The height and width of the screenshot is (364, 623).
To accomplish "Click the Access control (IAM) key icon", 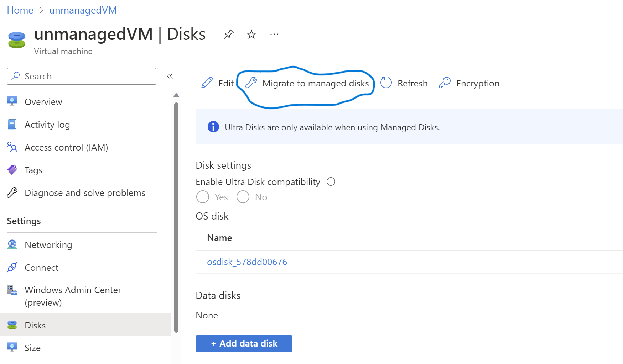I will coord(12,147).
